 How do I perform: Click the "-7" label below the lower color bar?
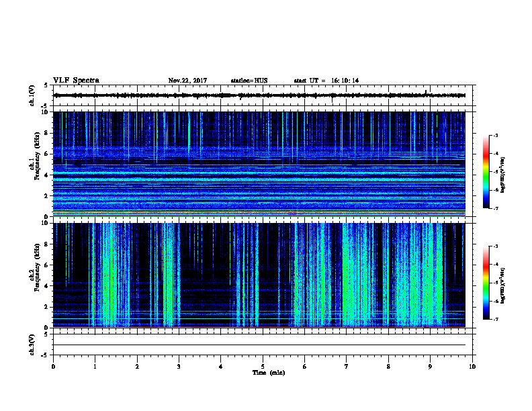[495, 319]
